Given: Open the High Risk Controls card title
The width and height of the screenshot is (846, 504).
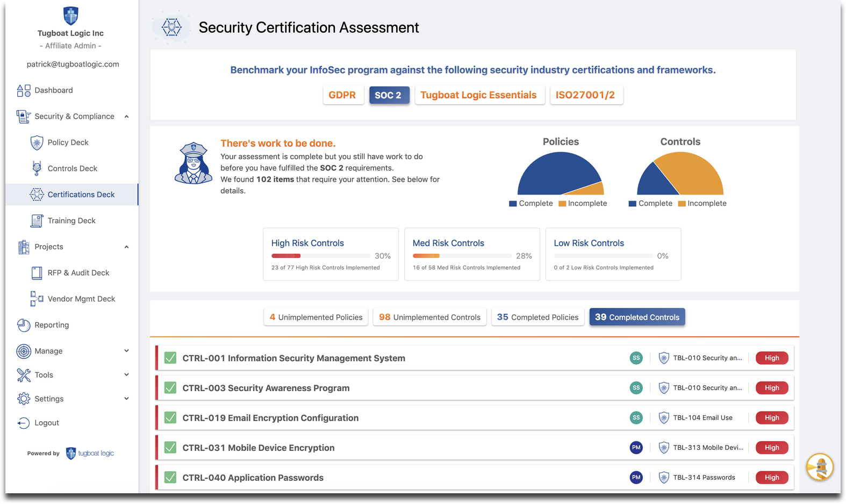Looking at the screenshot, I should coord(307,243).
